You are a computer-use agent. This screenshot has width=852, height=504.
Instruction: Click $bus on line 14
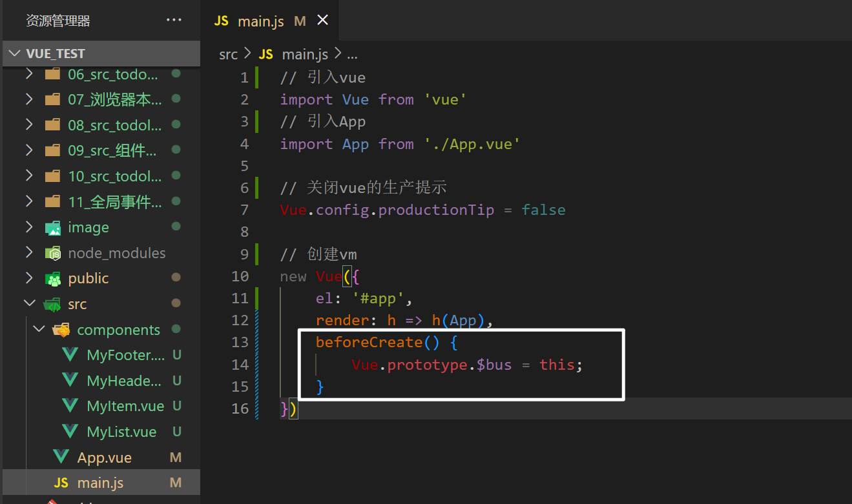click(494, 365)
